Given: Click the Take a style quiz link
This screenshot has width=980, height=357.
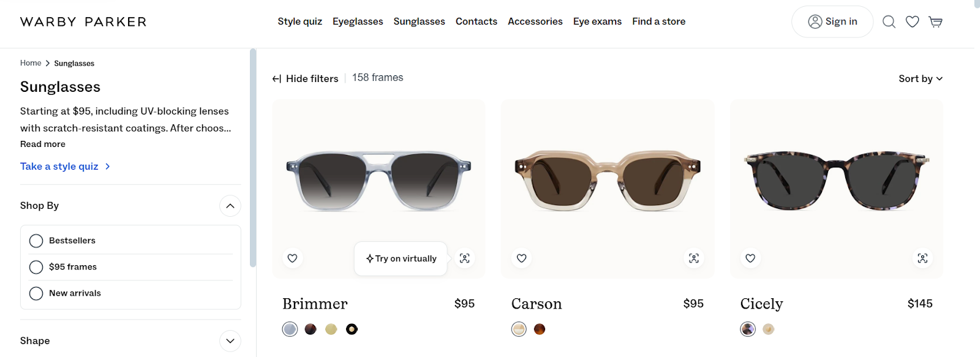Looking at the screenshot, I should tap(59, 166).
